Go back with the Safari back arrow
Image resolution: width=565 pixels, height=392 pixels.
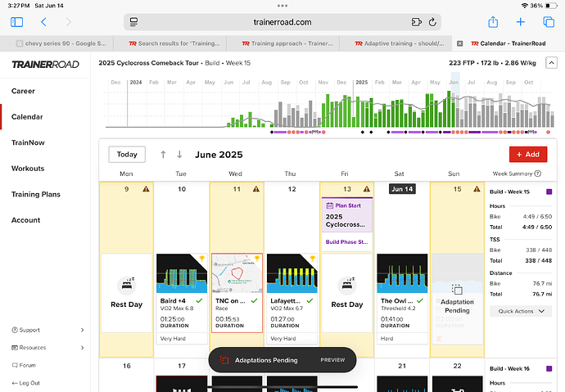[43, 22]
